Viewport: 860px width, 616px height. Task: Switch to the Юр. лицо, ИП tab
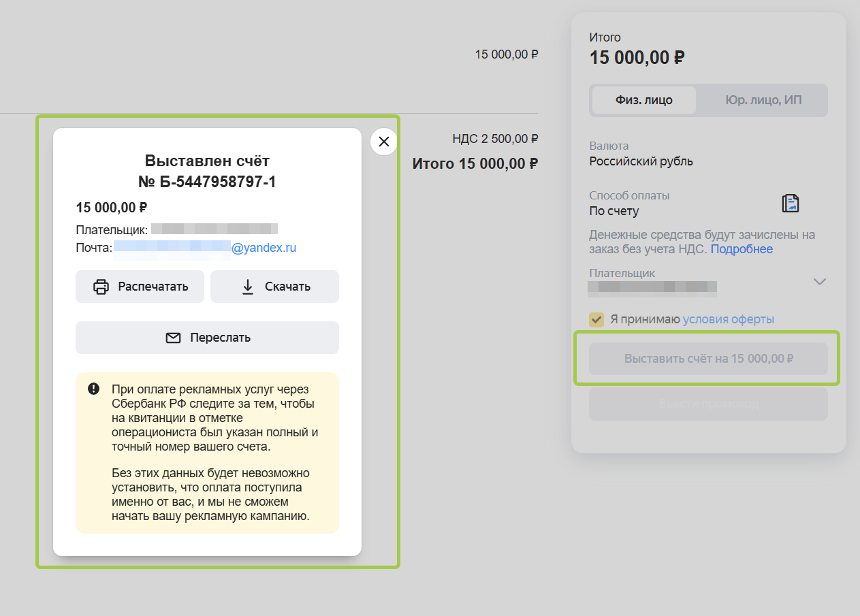[x=762, y=100]
